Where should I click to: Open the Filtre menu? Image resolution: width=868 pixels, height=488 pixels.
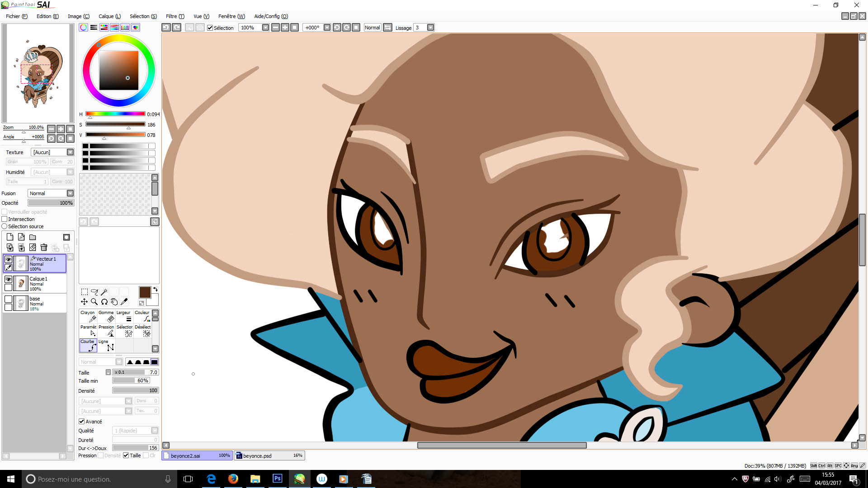(x=175, y=16)
